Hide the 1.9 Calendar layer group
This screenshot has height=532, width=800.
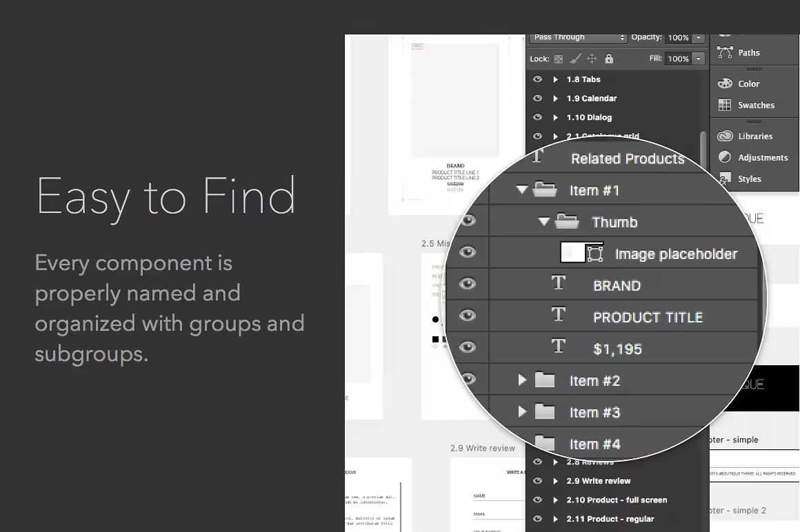pyautogui.click(x=537, y=99)
